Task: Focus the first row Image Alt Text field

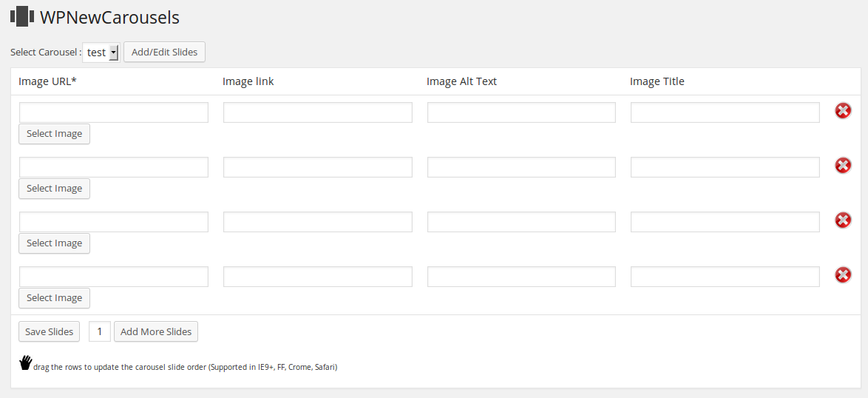Action: pyautogui.click(x=521, y=112)
